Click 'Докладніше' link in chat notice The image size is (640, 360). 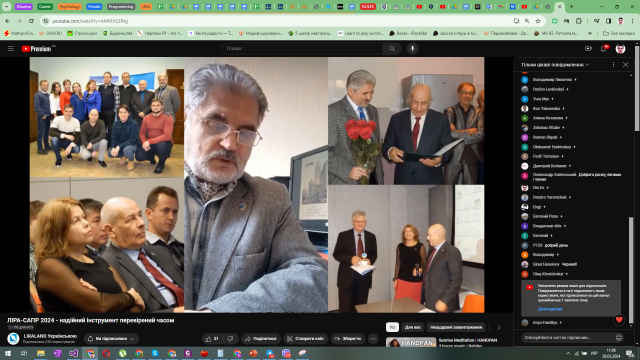pos(550,309)
